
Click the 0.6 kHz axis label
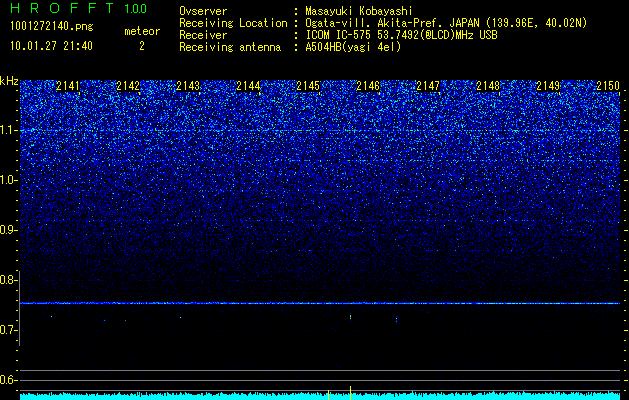9,380
